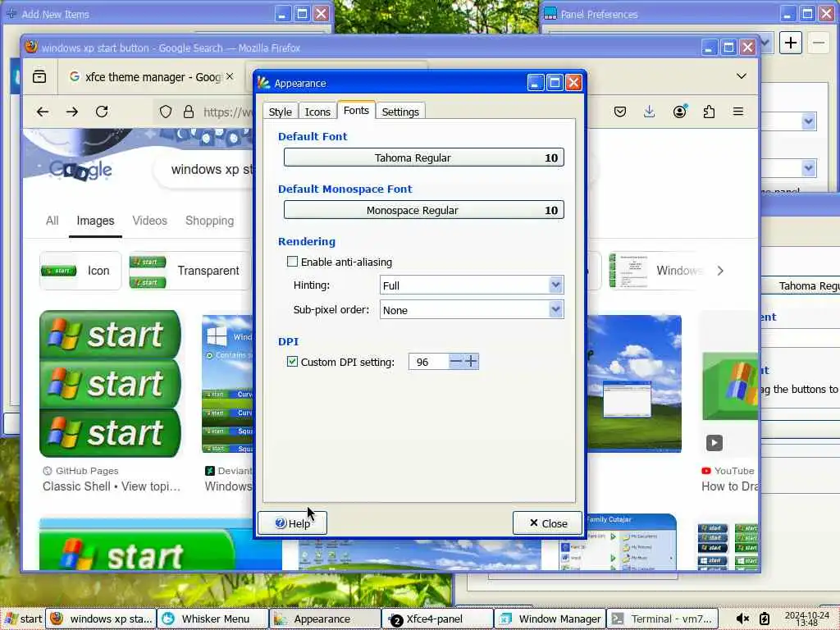Choose the Monospace Regular font button
Screen dimensions: 840x630
(424, 210)
